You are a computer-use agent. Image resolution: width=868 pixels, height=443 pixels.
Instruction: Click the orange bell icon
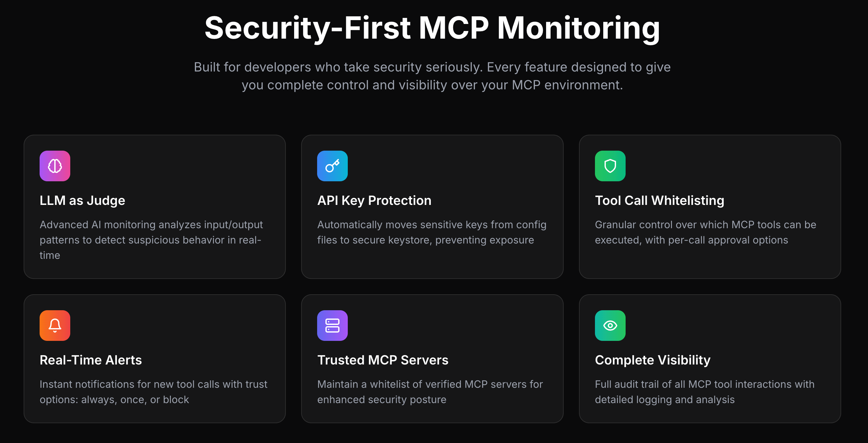(x=55, y=326)
